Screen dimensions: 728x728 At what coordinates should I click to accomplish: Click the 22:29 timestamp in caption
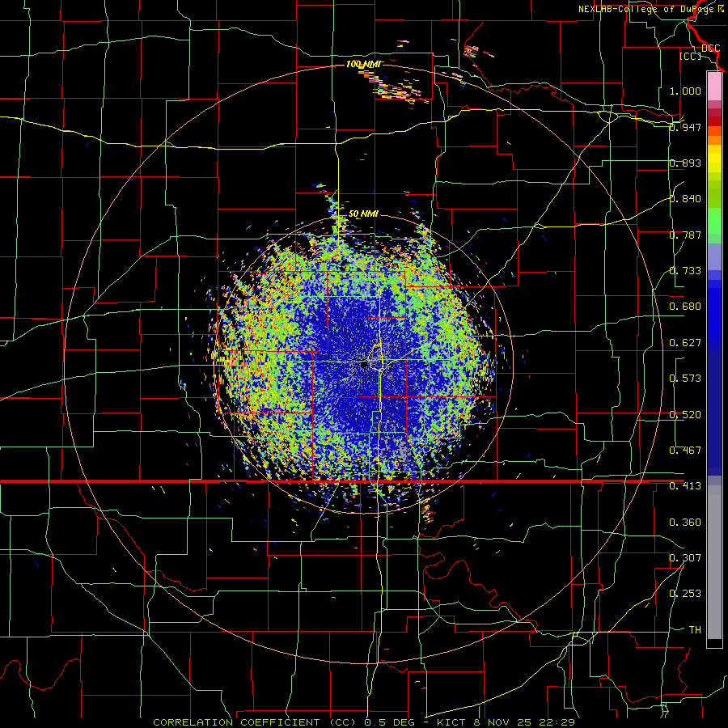tap(557, 722)
